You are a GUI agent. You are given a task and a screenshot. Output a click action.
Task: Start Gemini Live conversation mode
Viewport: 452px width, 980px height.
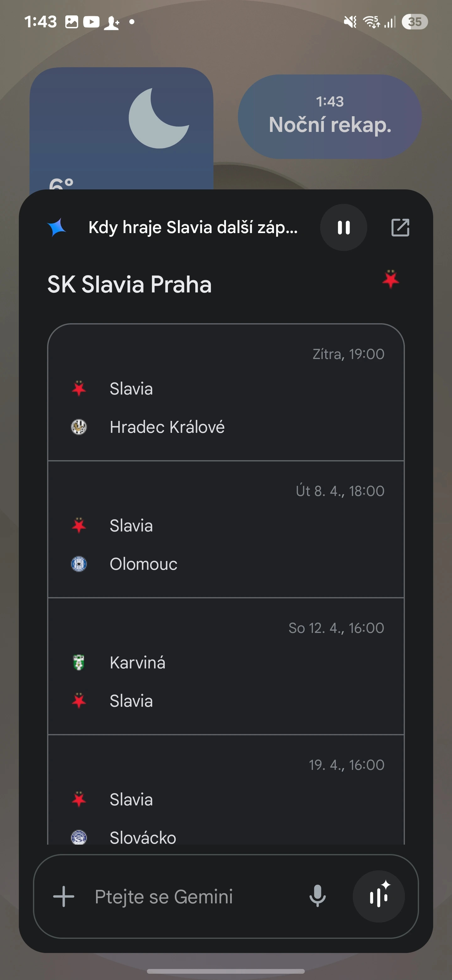[x=379, y=896]
